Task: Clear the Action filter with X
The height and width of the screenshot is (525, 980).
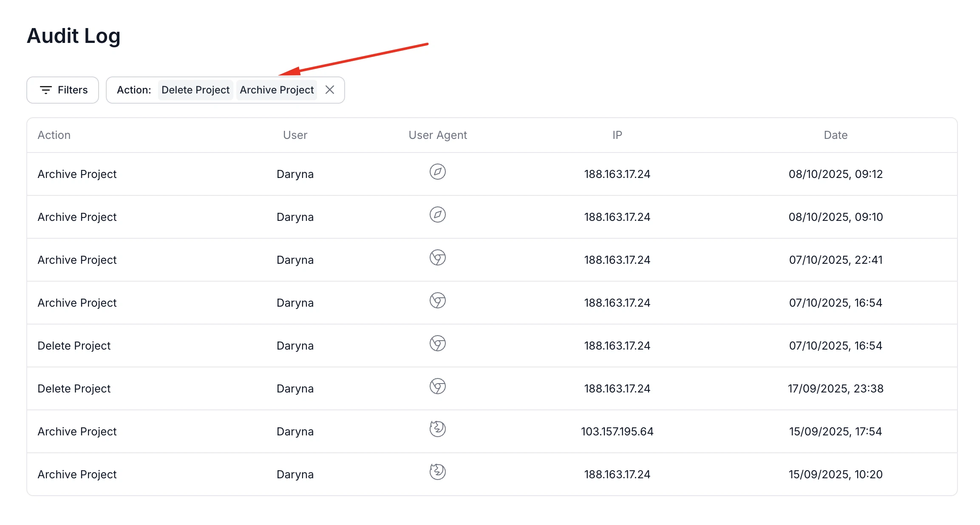Action: (x=330, y=90)
